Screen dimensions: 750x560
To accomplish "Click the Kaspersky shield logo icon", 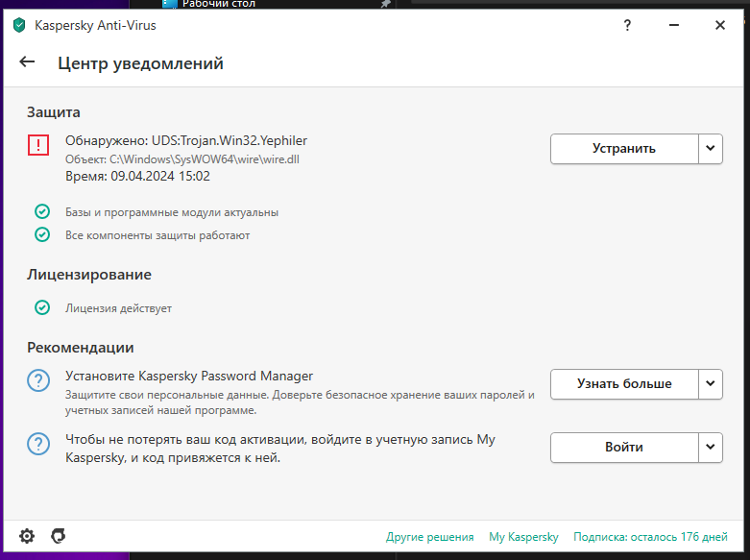I will pos(19,25).
